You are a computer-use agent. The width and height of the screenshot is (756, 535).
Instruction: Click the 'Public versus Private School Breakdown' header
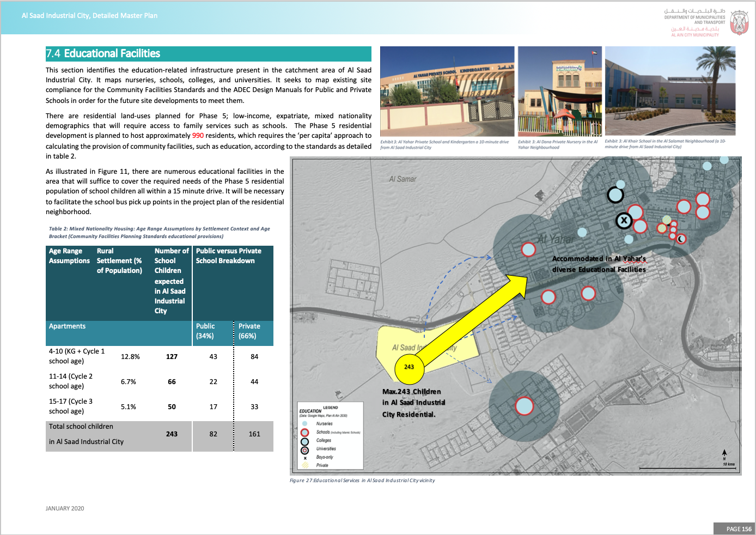[x=228, y=256]
